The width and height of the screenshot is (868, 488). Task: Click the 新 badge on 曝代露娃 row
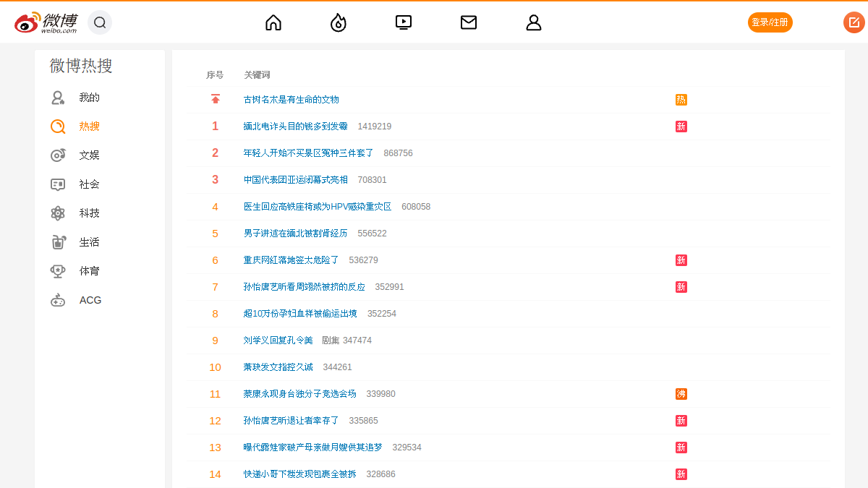(681, 448)
